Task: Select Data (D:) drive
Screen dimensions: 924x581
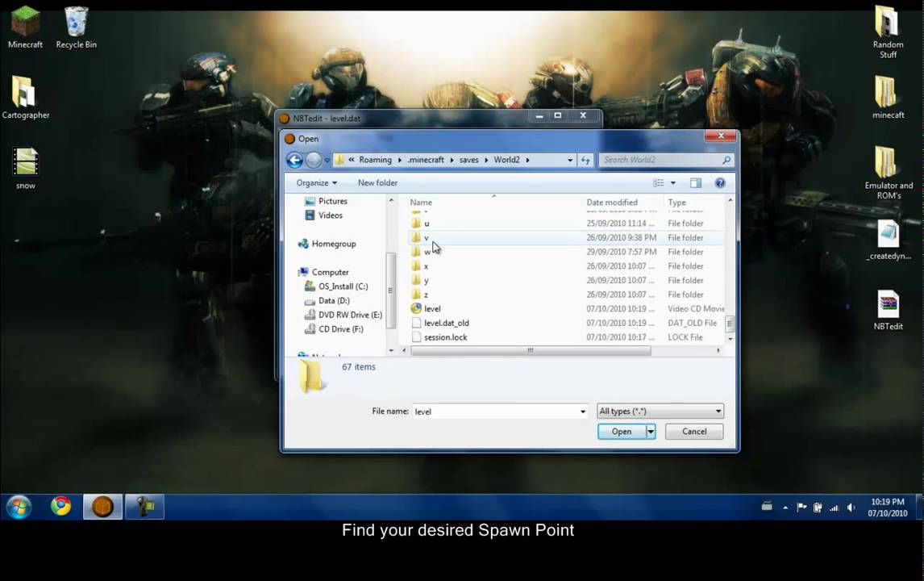Action: point(327,301)
